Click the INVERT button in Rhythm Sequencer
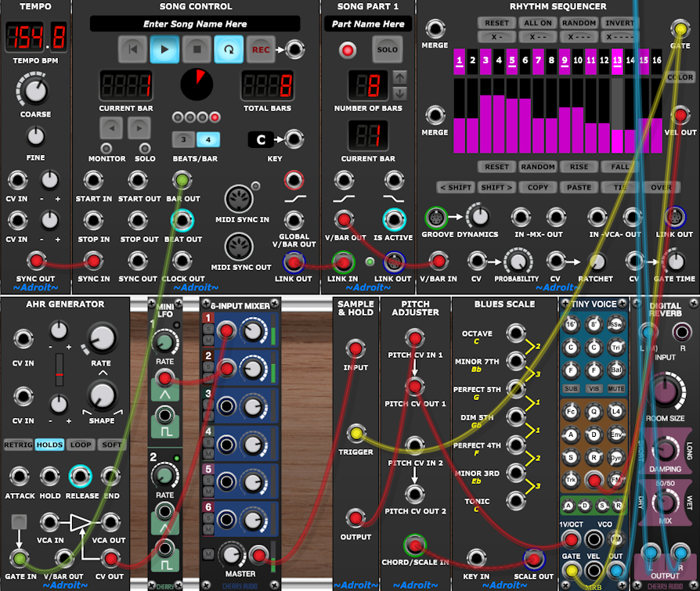 [x=619, y=23]
